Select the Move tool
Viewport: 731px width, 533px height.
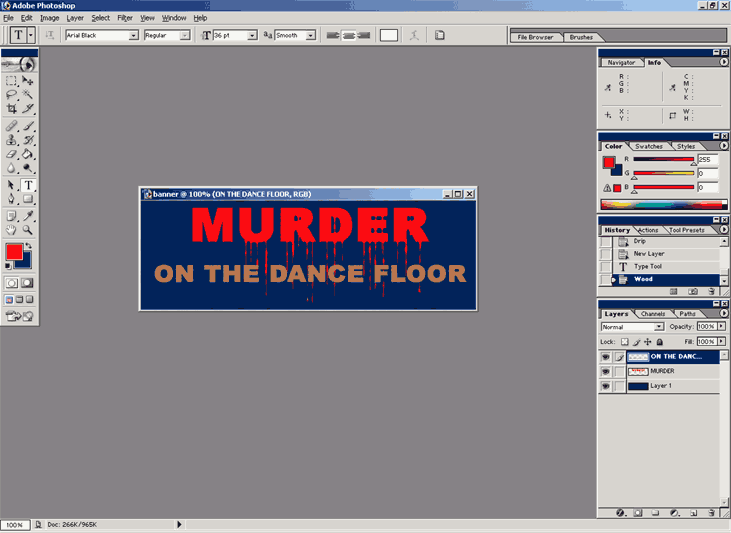pyautogui.click(x=28, y=81)
